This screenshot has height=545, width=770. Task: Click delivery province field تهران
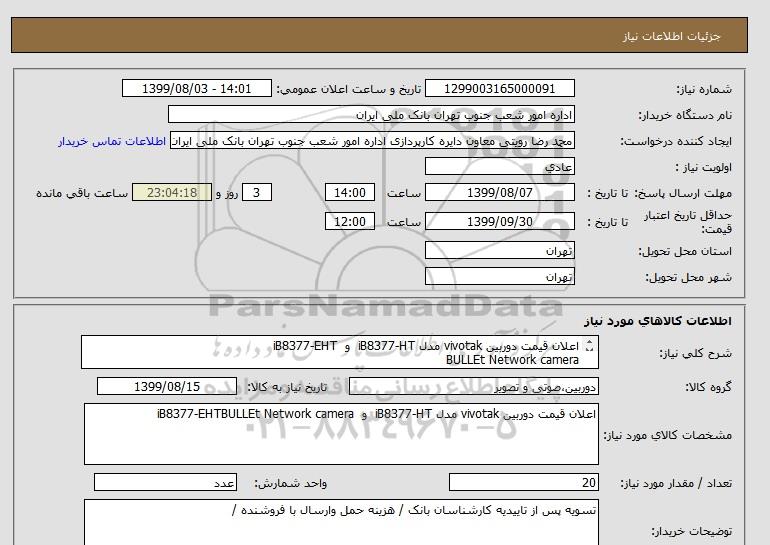point(499,250)
